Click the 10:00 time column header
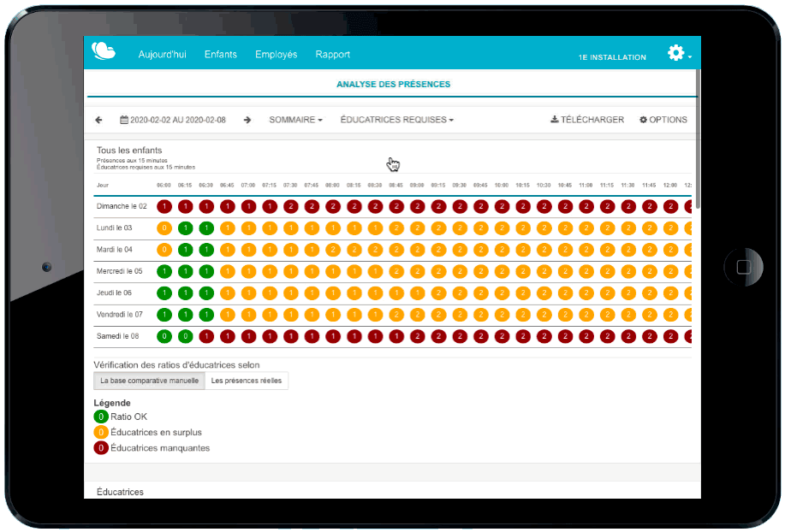 (x=502, y=186)
